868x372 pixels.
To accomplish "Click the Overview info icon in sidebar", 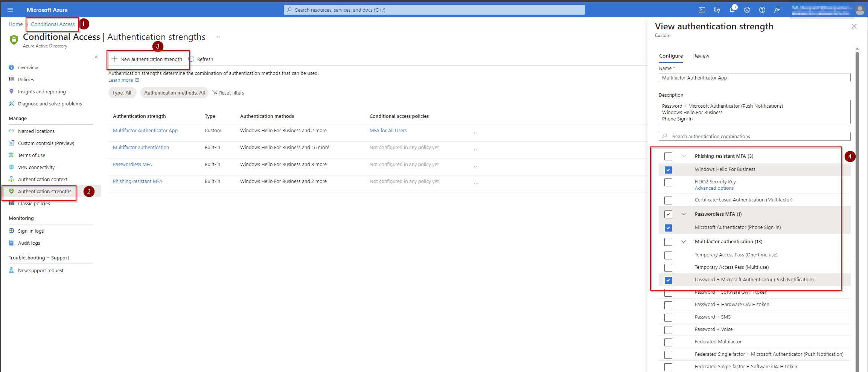I will tap(11, 67).
